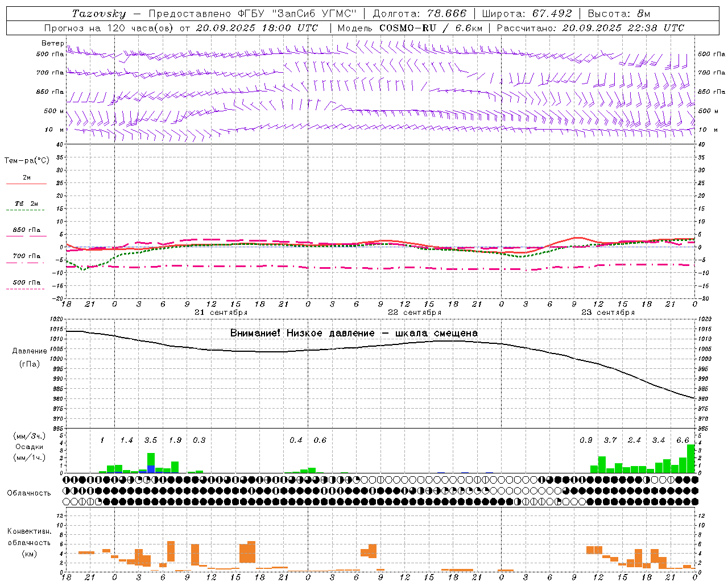This screenshot has height=582, width=728.
Task: Click the "Облачность" cloudiness label
Action: point(29,493)
